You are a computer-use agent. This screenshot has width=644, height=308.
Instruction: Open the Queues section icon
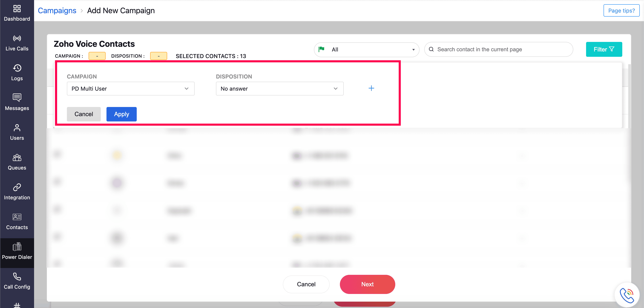(17, 158)
